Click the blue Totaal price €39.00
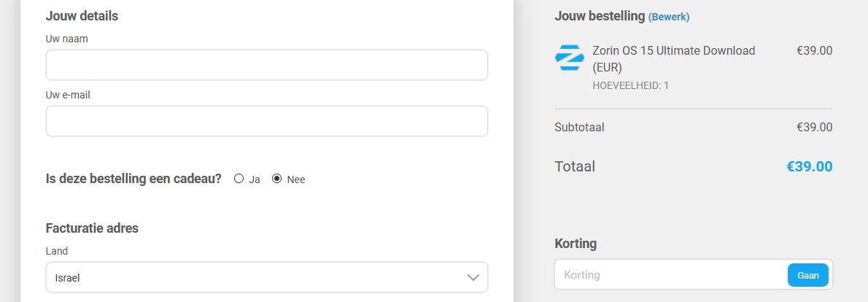868x302 pixels. click(x=810, y=166)
